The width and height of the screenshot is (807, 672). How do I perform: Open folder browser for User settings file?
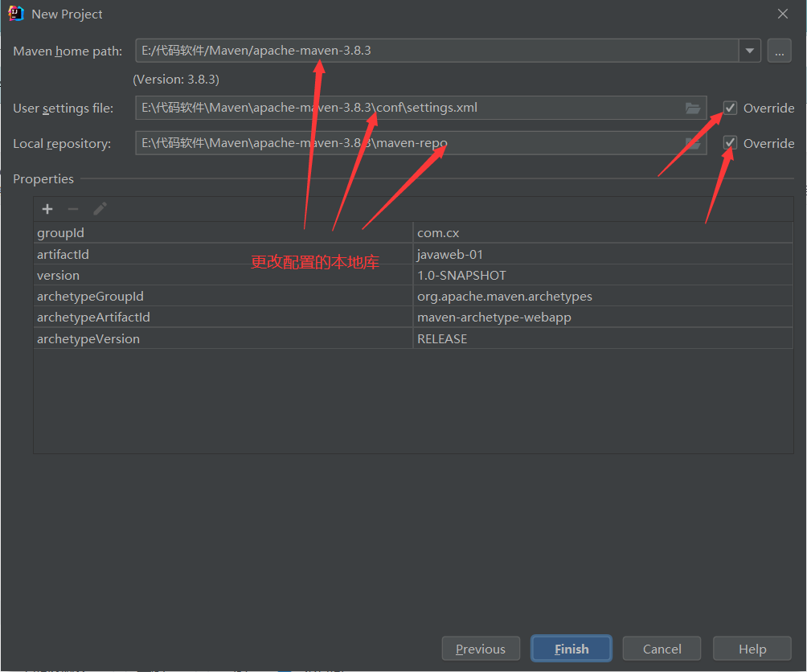tap(693, 108)
